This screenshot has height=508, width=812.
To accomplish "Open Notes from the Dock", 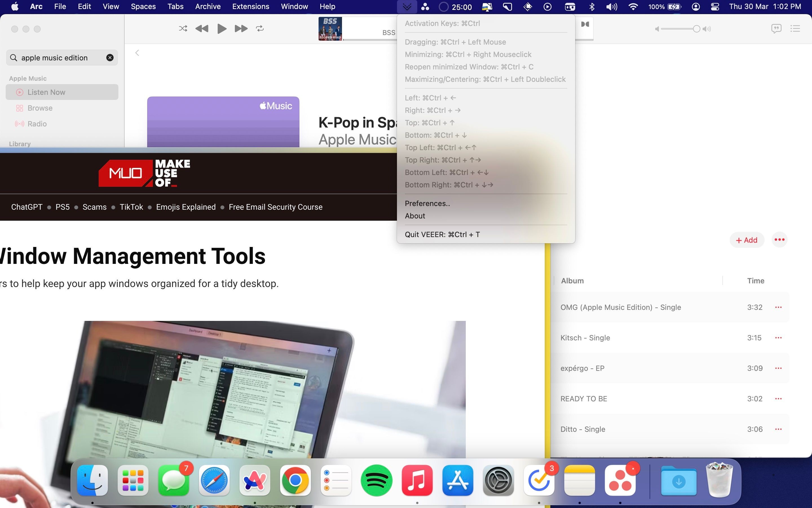I will coord(579,480).
